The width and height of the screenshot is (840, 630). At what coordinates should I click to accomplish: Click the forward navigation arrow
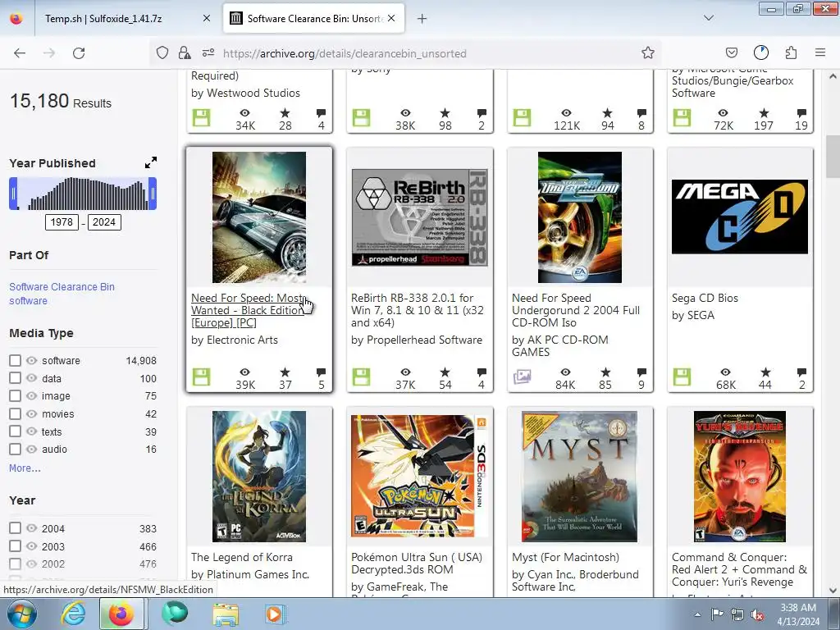click(x=49, y=53)
